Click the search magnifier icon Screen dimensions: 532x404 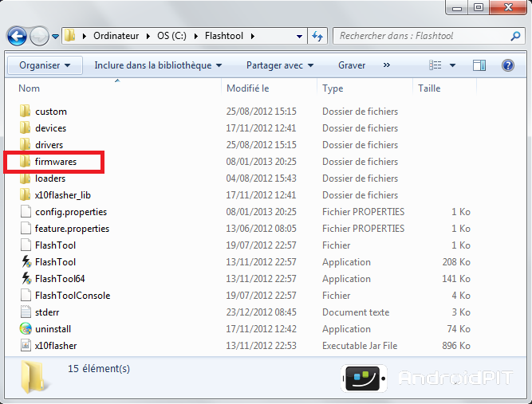click(515, 36)
